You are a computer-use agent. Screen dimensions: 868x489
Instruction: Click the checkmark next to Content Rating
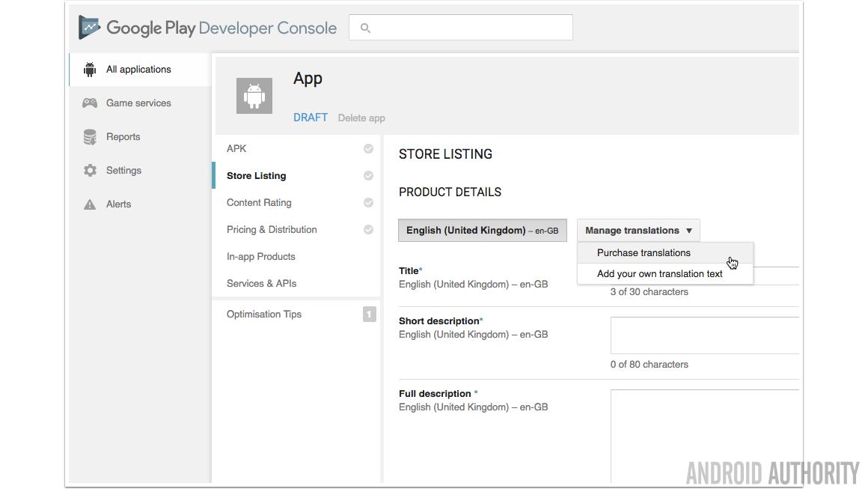(x=368, y=203)
